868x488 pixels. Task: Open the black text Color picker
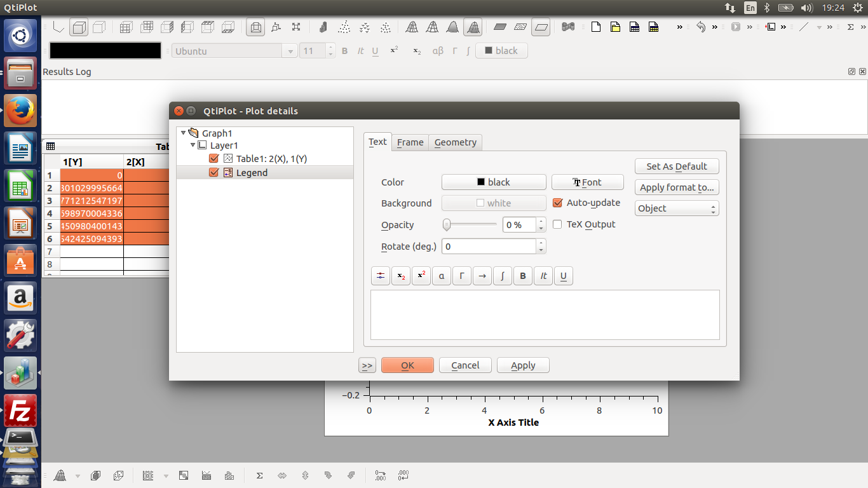494,182
